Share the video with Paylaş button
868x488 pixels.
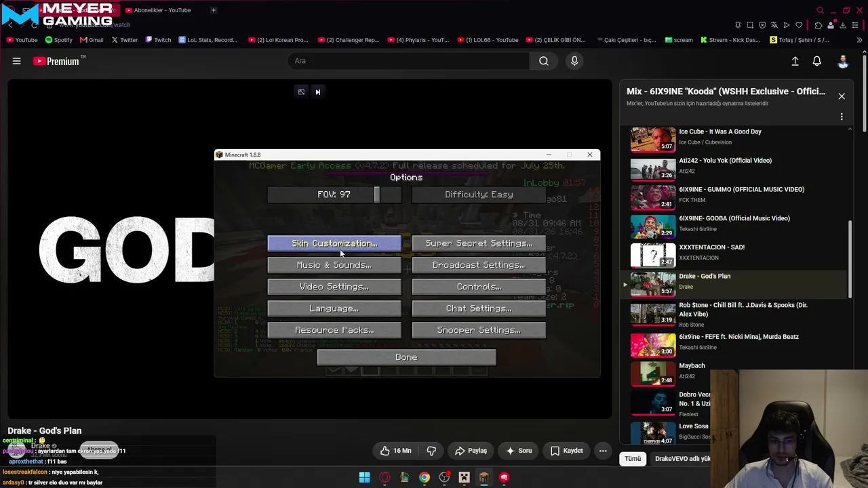pyautogui.click(x=471, y=451)
